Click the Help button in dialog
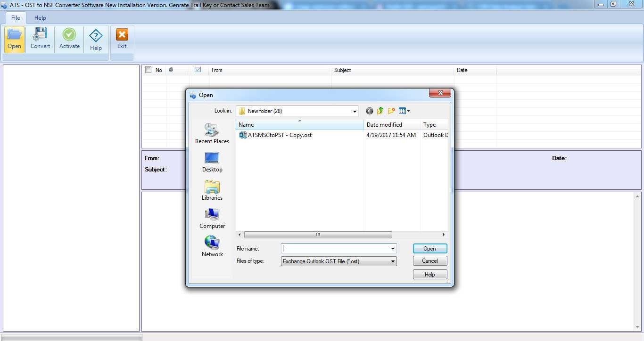 (x=430, y=275)
